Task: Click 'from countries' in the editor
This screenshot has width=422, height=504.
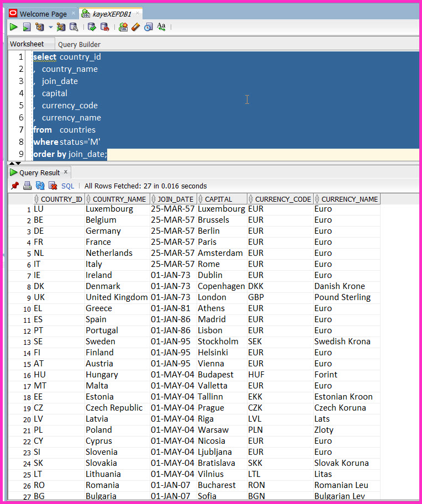Action: pos(64,130)
